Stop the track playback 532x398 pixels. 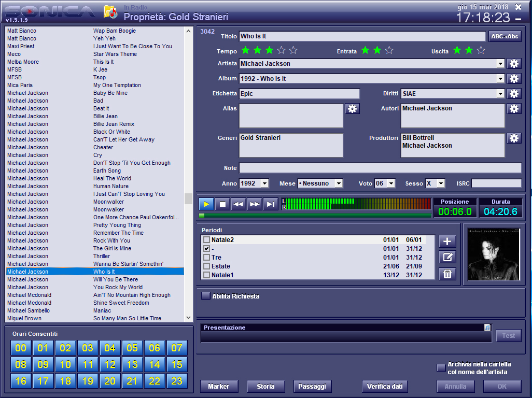[x=222, y=204]
